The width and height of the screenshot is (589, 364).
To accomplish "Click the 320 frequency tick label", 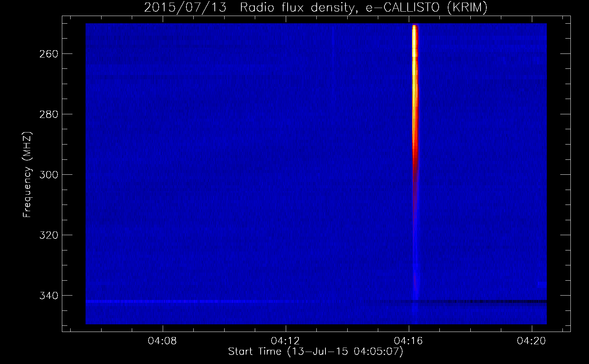I will click(48, 235).
